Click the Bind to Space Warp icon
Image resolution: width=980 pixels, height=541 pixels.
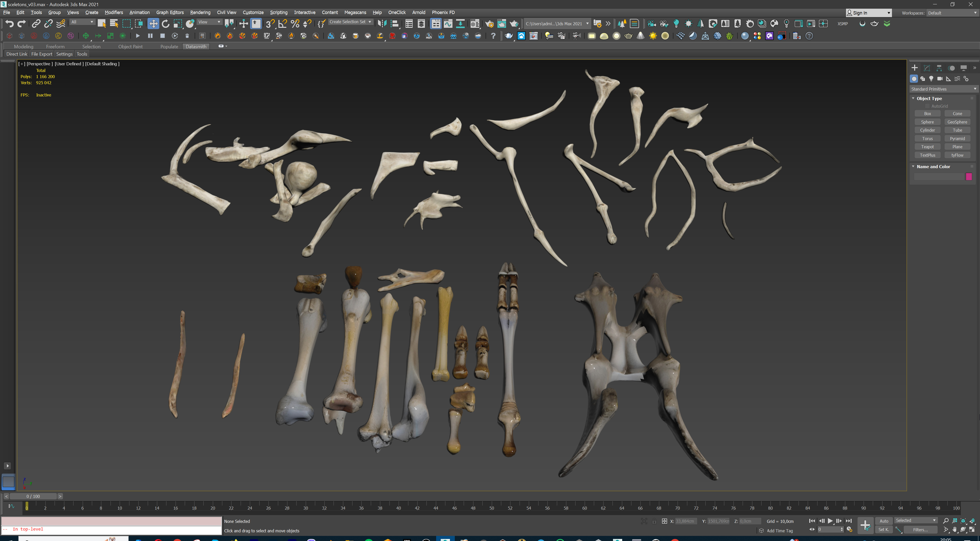[x=61, y=23]
